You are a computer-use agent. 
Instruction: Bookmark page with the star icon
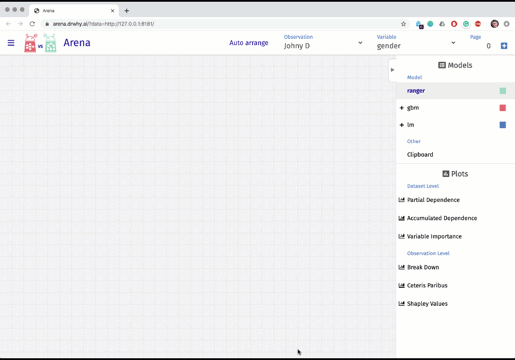(403, 24)
